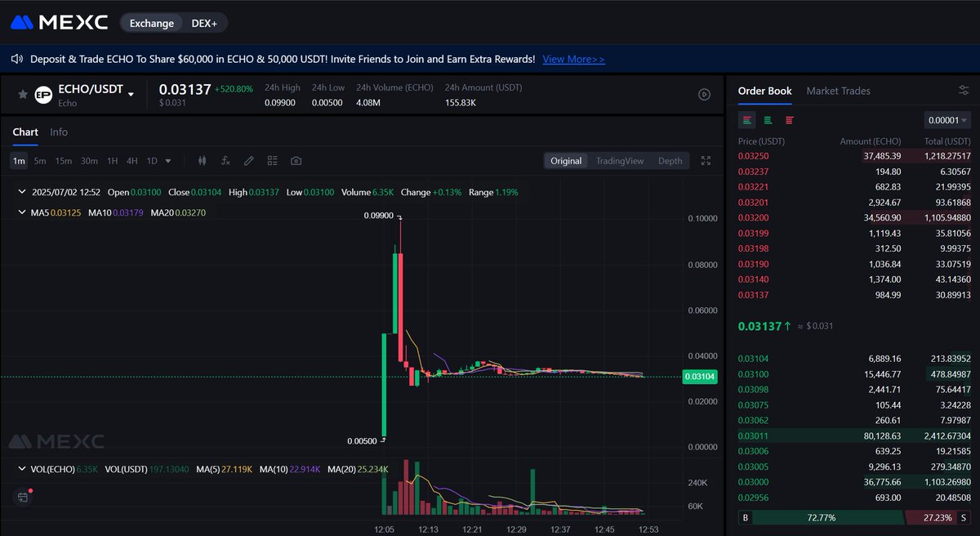The image size is (980, 536).
Task: Select the 1D timeframe
Action: click(x=152, y=161)
